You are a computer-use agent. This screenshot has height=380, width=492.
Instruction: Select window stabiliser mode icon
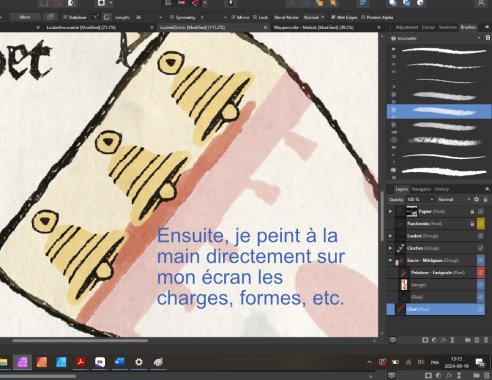tap(107, 17)
